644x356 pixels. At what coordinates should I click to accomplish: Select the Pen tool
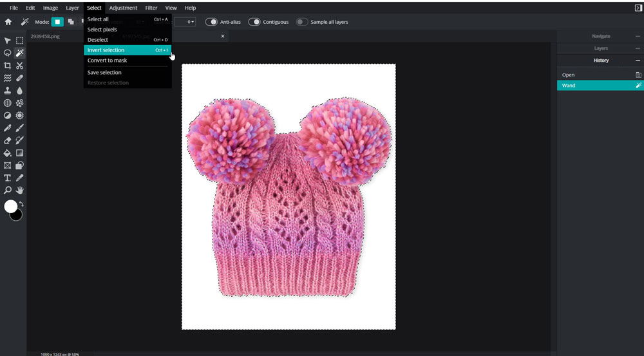pyautogui.click(x=7, y=128)
